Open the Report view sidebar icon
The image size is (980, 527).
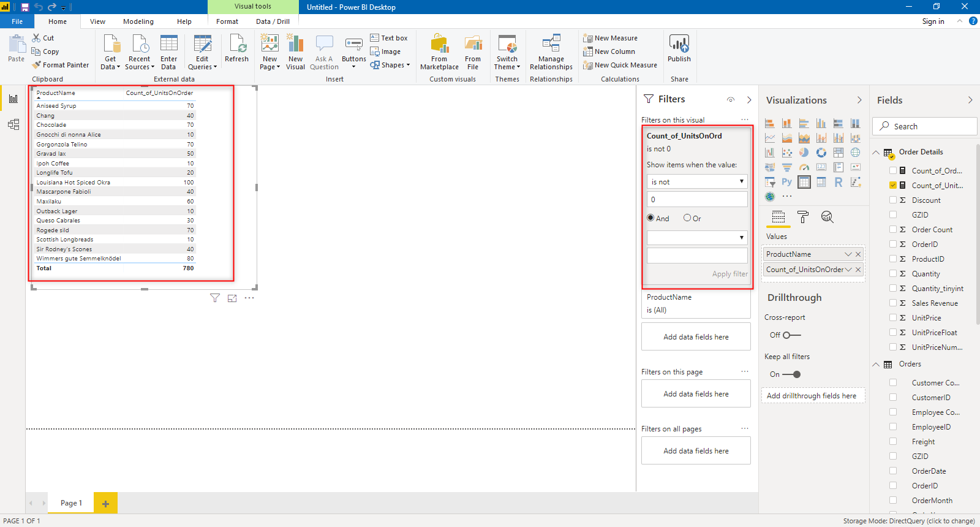click(x=13, y=99)
